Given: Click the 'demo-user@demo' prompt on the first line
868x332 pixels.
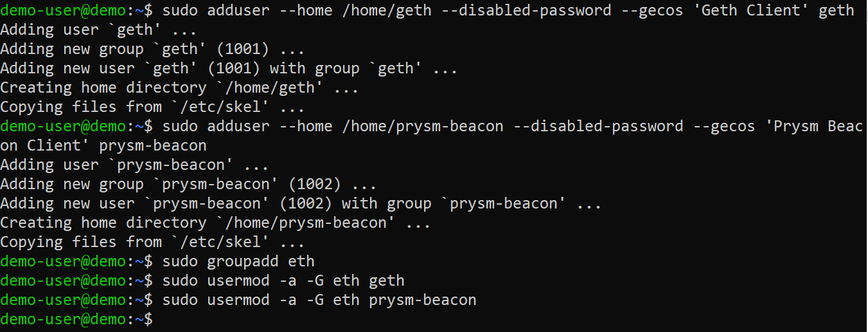Looking at the screenshot, I should 63,10.
